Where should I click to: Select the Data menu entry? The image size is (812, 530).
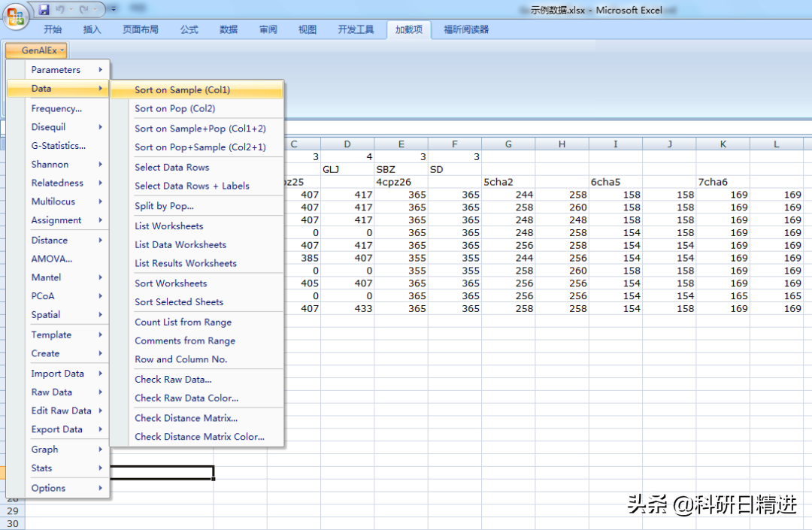[58, 89]
